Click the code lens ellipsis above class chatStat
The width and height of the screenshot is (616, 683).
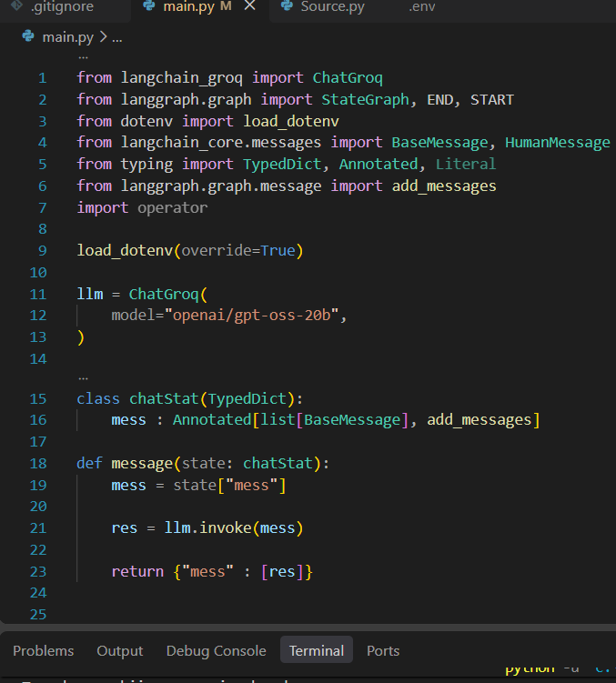83,378
